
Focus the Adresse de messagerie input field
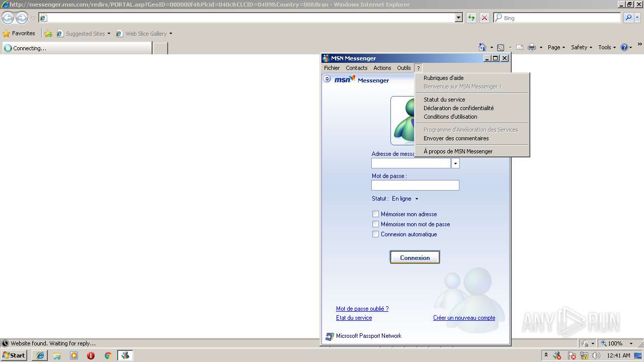pos(411,163)
